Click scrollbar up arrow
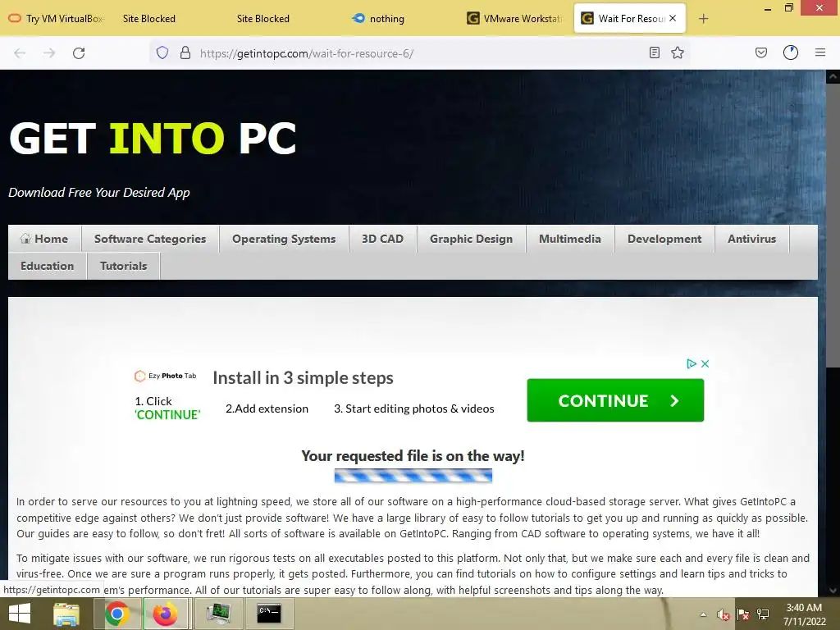 833,76
